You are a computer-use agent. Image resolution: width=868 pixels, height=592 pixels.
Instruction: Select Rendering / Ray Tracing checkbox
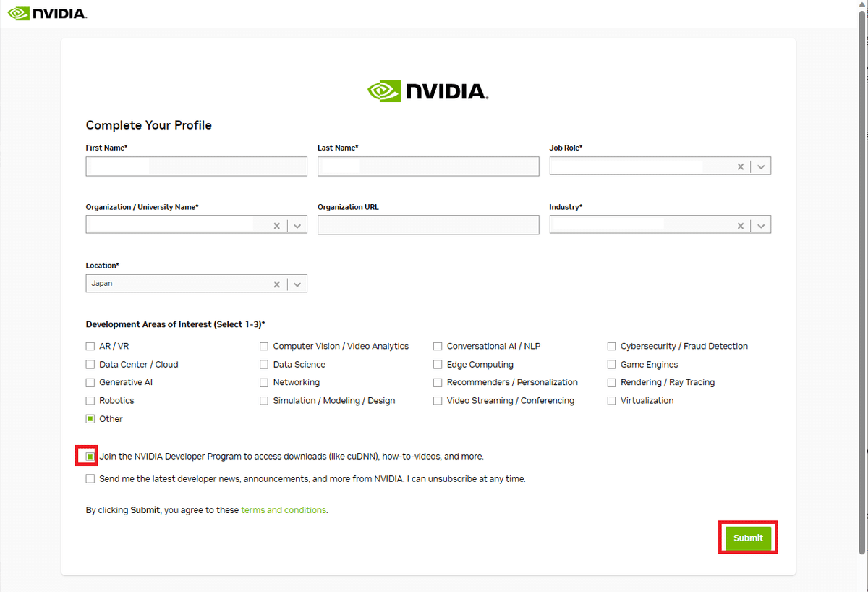612,383
